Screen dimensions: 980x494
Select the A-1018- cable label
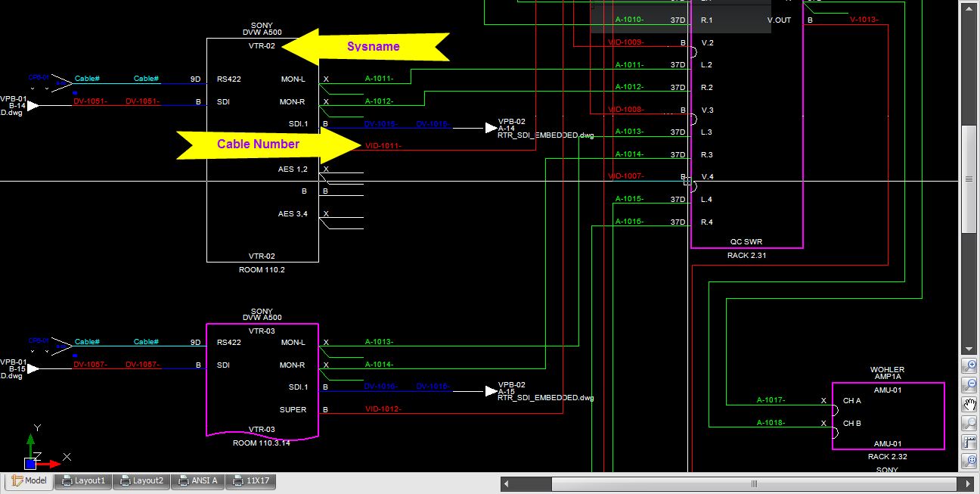point(771,423)
